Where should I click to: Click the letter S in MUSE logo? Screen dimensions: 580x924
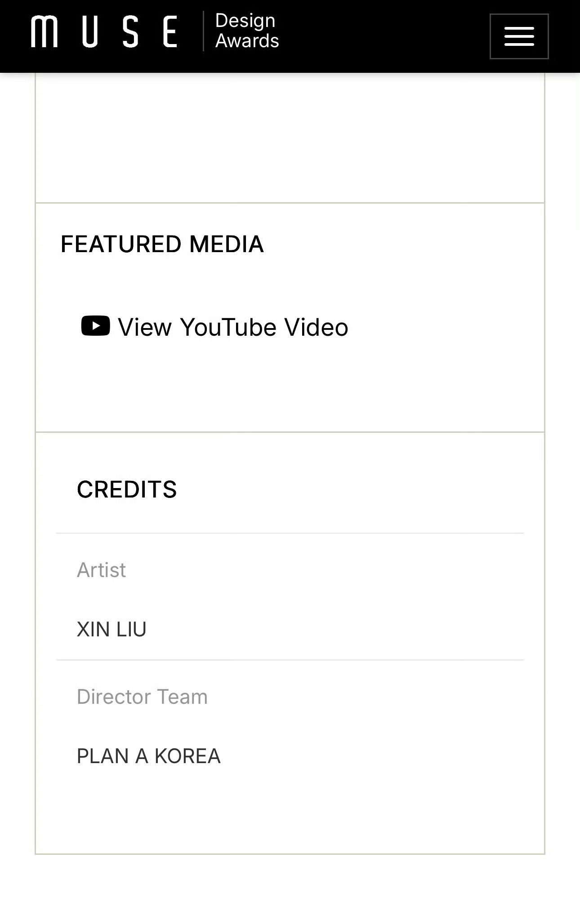click(130, 31)
